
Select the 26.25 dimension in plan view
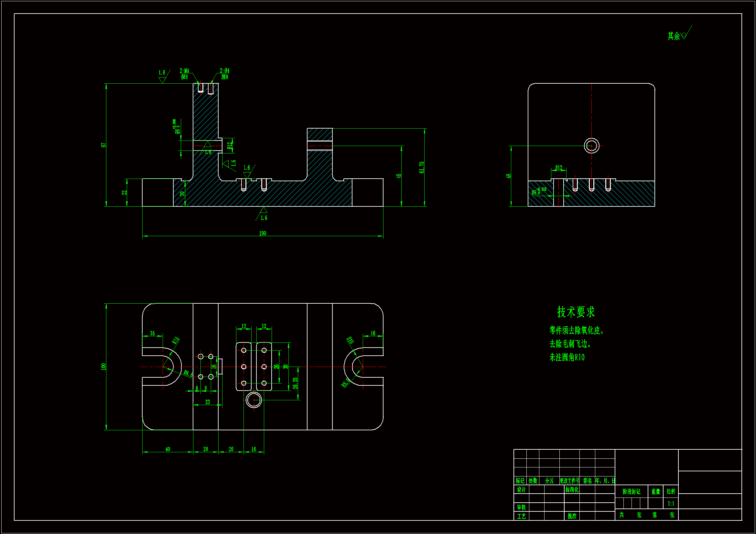click(x=295, y=383)
